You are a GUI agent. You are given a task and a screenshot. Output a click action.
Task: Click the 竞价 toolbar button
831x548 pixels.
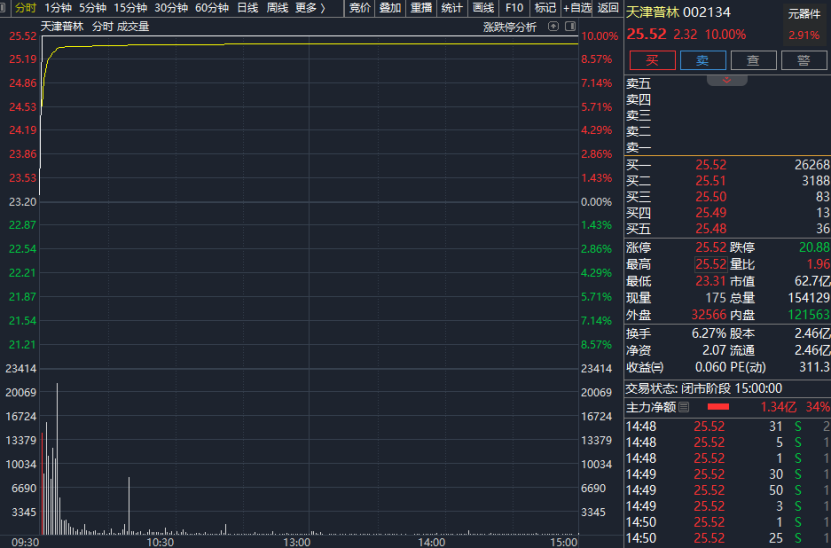tap(360, 8)
